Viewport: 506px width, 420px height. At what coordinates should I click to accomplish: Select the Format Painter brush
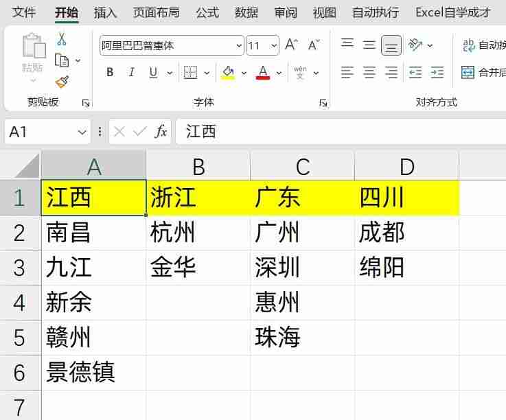tap(62, 82)
